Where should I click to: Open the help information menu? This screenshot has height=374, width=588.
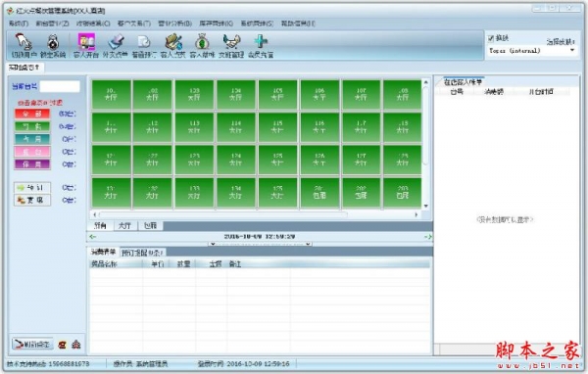pos(298,23)
